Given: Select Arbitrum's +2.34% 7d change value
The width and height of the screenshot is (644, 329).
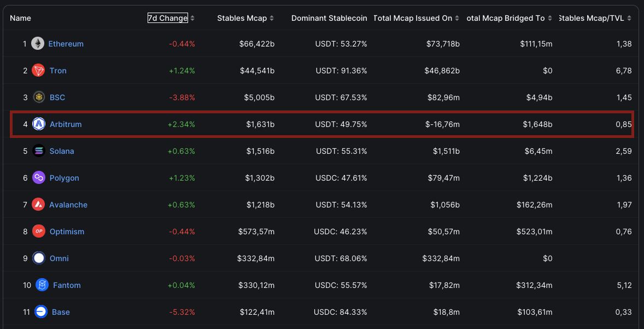Looking at the screenshot, I should point(181,124).
